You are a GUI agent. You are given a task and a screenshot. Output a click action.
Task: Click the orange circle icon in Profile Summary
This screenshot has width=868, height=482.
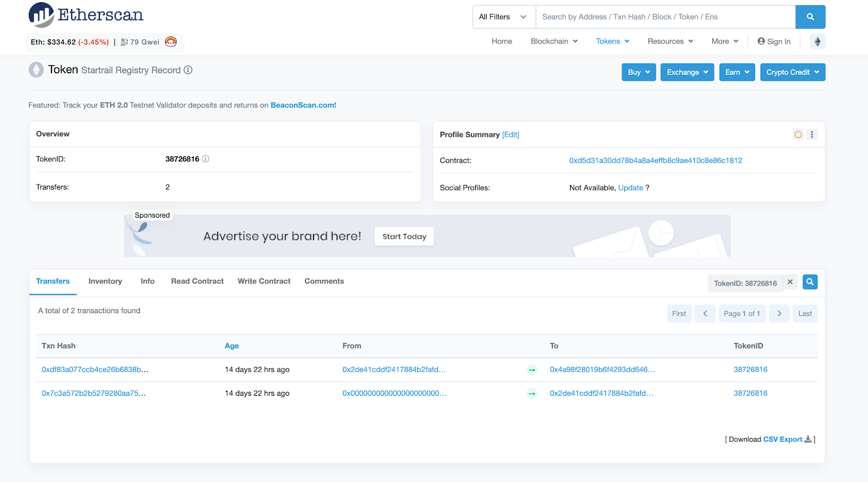798,135
